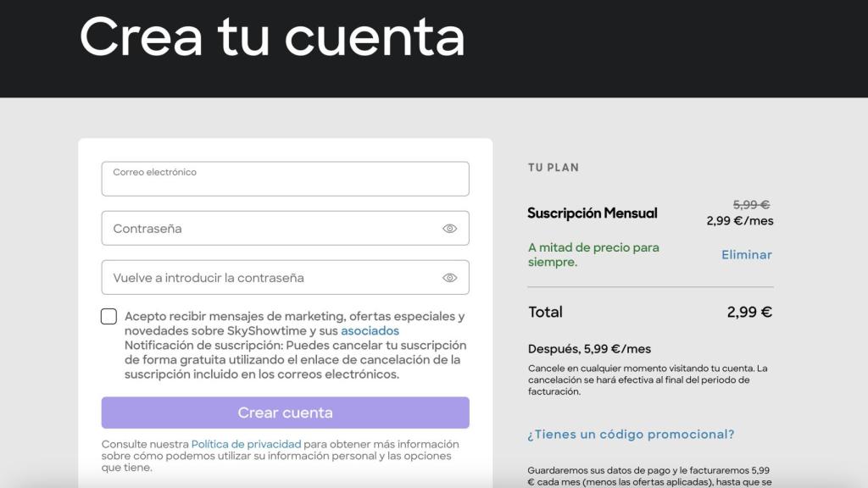The height and width of the screenshot is (488, 868).
Task: Focus the Correo electrónico field
Action: click(x=285, y=178)
